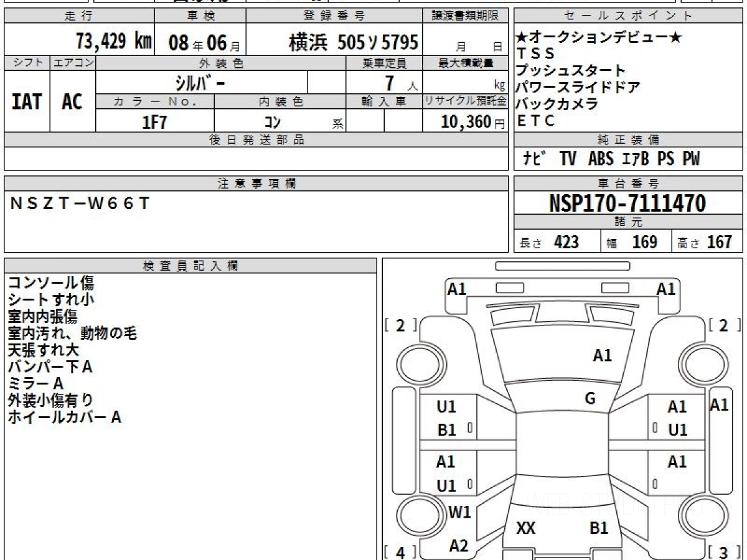Select recycle deposit 10,360円

click(473, 122)
